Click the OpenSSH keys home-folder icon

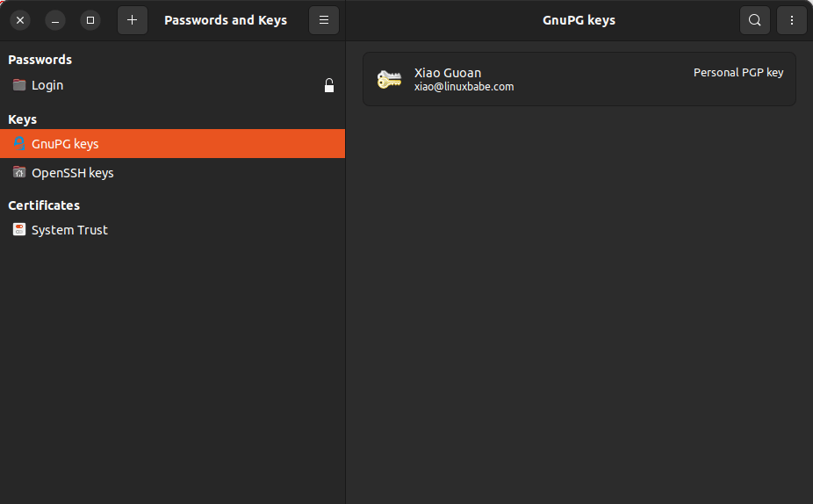click(19, 173)
